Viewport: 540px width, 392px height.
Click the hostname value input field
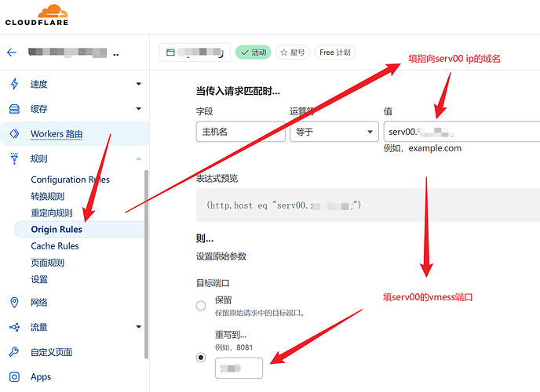click(462, 132)
